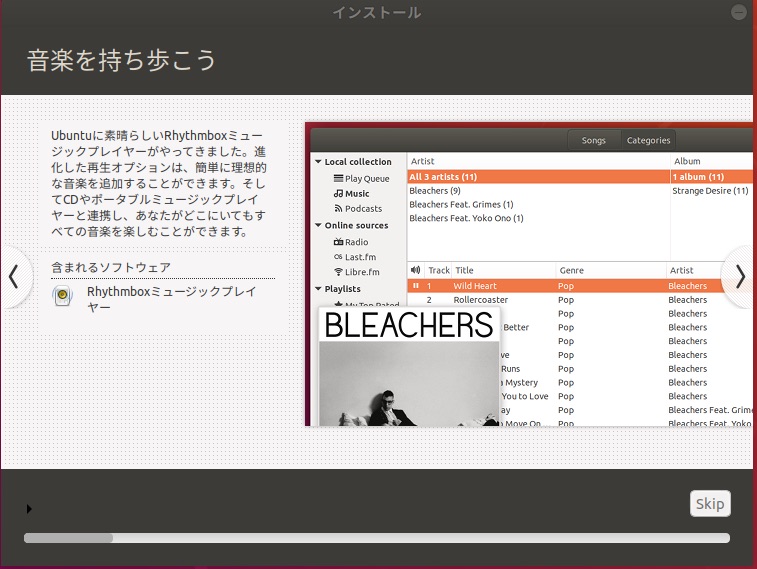Expand the installer details triangle
The height and width of the screenshot is (569, 757).
tap(29, 508)
